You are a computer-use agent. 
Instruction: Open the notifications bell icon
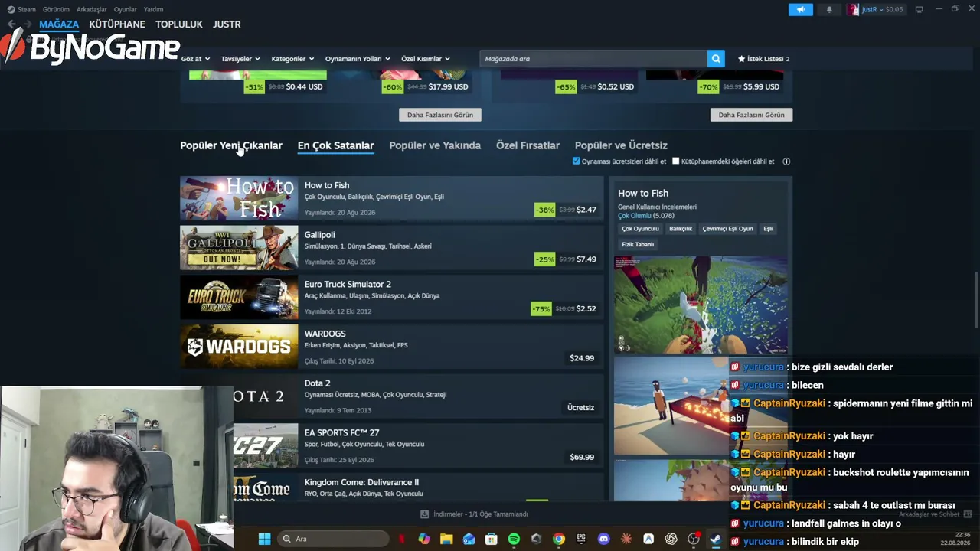[x=829, y=9]
